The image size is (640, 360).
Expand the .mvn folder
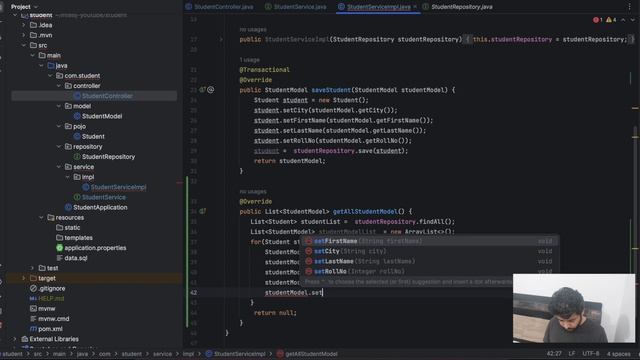(x=23, y=35)
